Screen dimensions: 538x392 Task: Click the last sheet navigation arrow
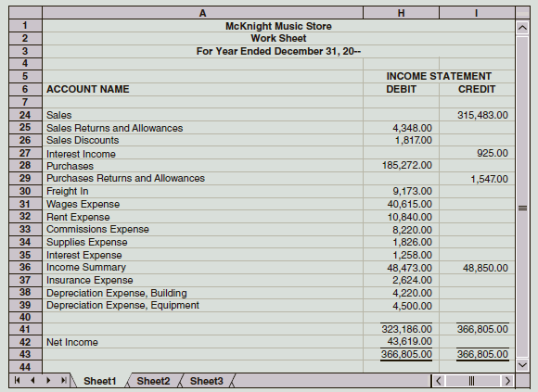(64, 380)
